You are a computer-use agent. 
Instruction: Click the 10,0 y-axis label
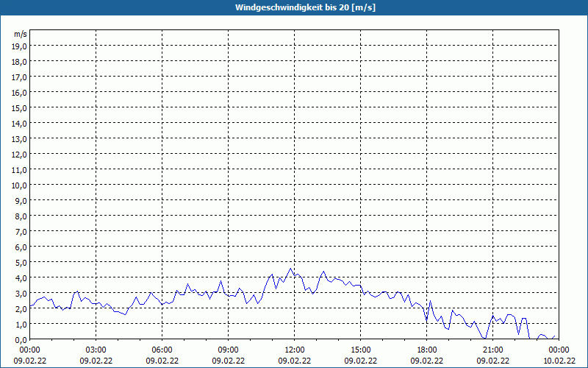point(20,185)
